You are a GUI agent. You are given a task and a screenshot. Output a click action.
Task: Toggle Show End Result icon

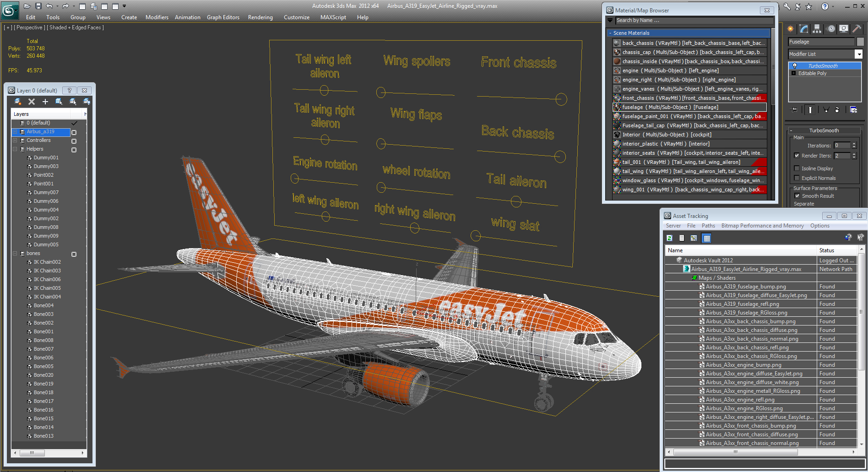click(x=810, y=109)
